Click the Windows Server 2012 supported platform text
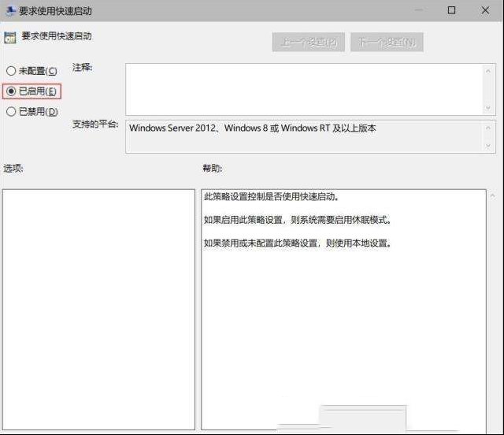Viewport: 504px width, 435px height. tap(252, 128)
